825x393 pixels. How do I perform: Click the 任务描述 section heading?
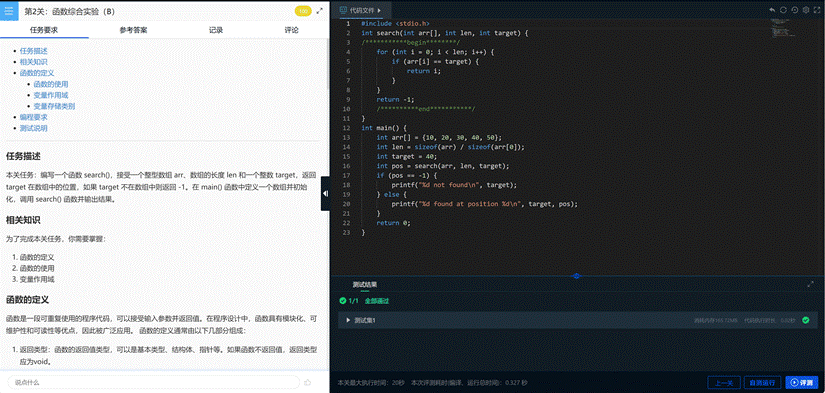coord(23,156)
